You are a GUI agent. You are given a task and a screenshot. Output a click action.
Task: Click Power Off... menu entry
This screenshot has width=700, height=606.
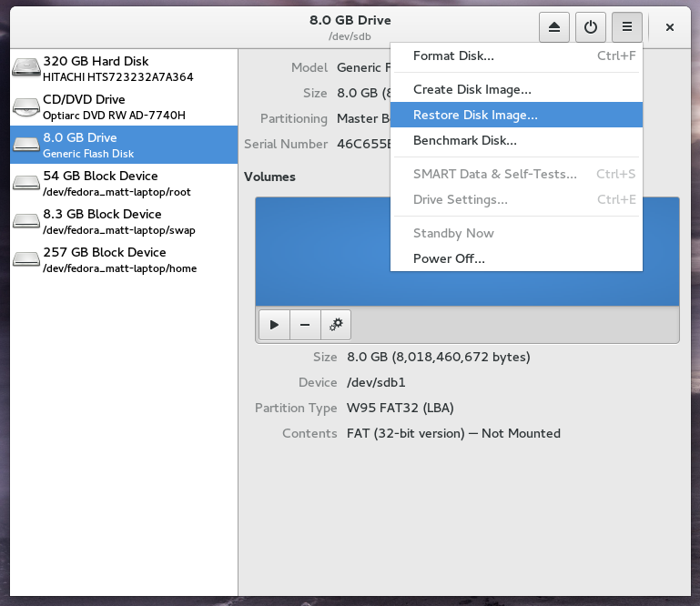point(449,258)
